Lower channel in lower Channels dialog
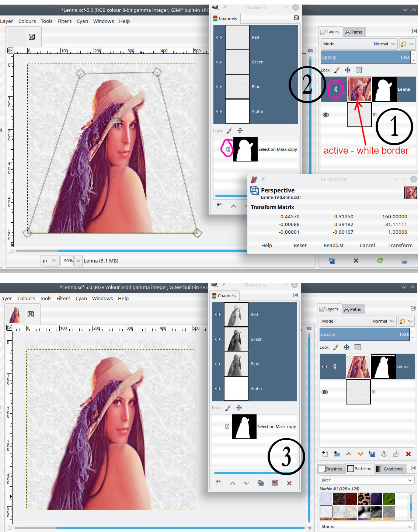Screen dimensions: 418x532 tap(247, 483)
